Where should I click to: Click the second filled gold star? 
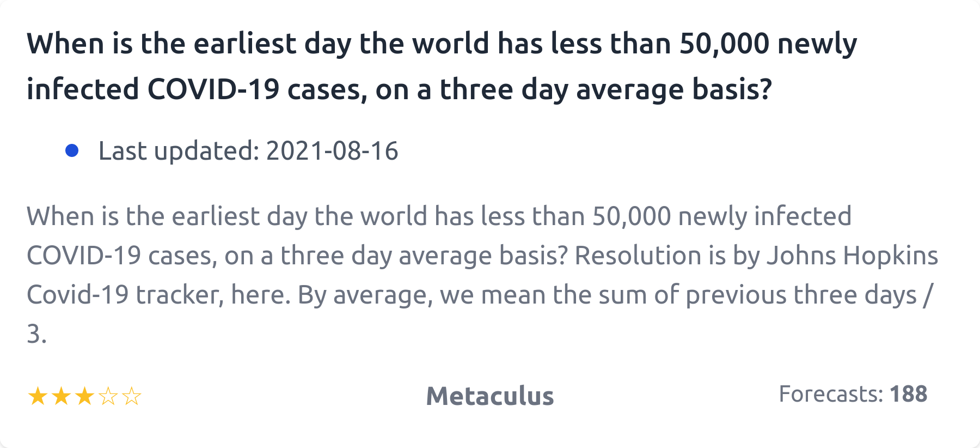[x=61, y=396]
